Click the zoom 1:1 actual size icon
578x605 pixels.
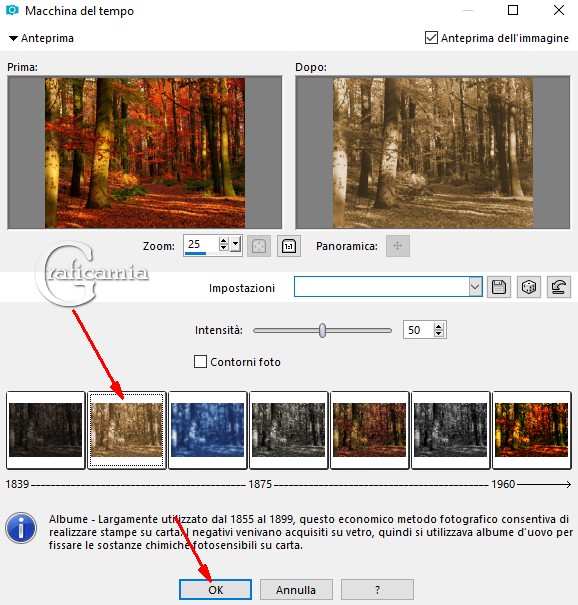pyautogui.click(x=289, y=246)
